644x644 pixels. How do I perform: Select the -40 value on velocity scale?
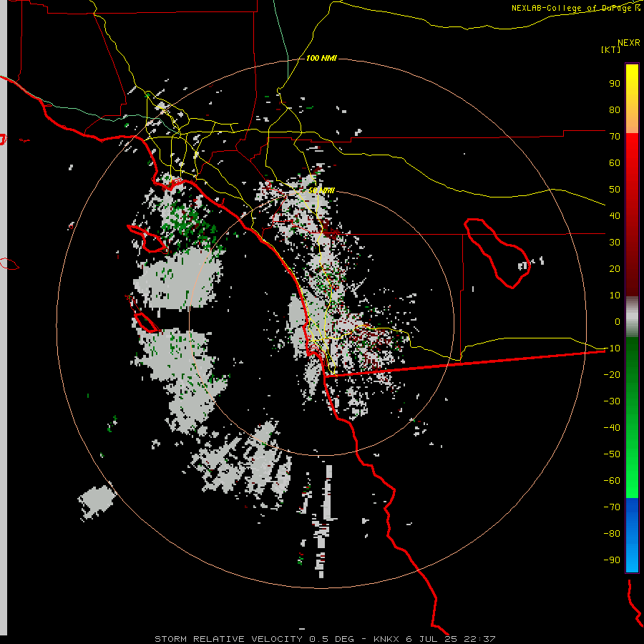(612, 428)
